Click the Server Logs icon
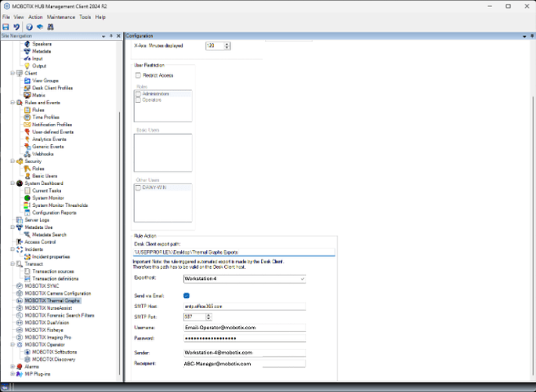 point(20,220)
